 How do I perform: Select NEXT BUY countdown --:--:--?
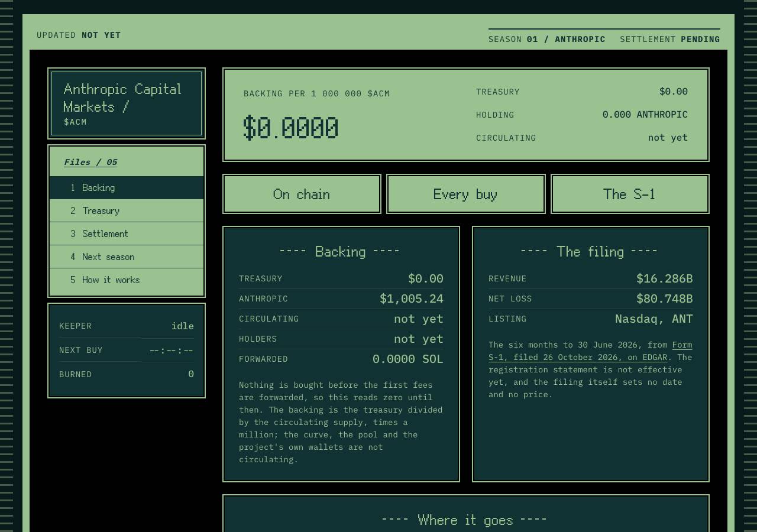[x=172, y=350]
